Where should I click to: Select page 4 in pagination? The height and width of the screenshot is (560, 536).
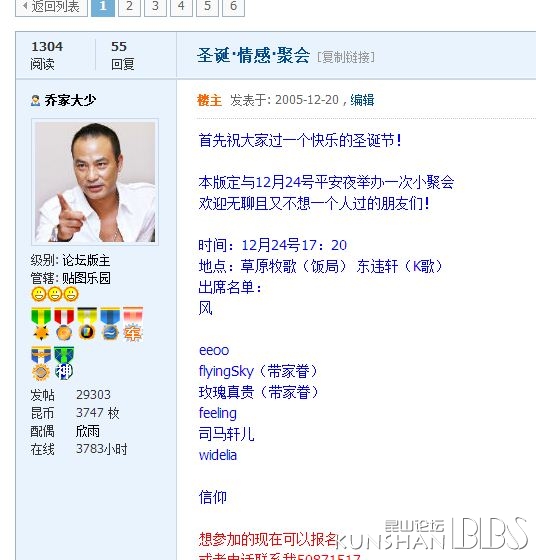181,6
